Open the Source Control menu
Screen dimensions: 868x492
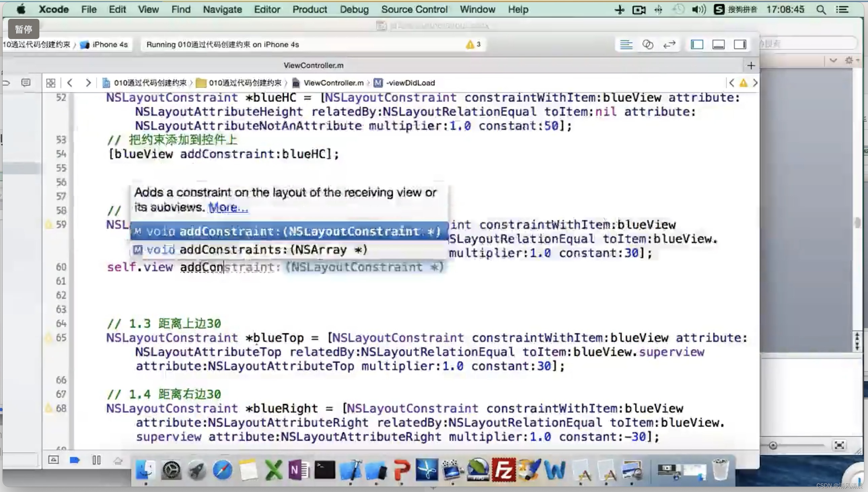(414, 9)
